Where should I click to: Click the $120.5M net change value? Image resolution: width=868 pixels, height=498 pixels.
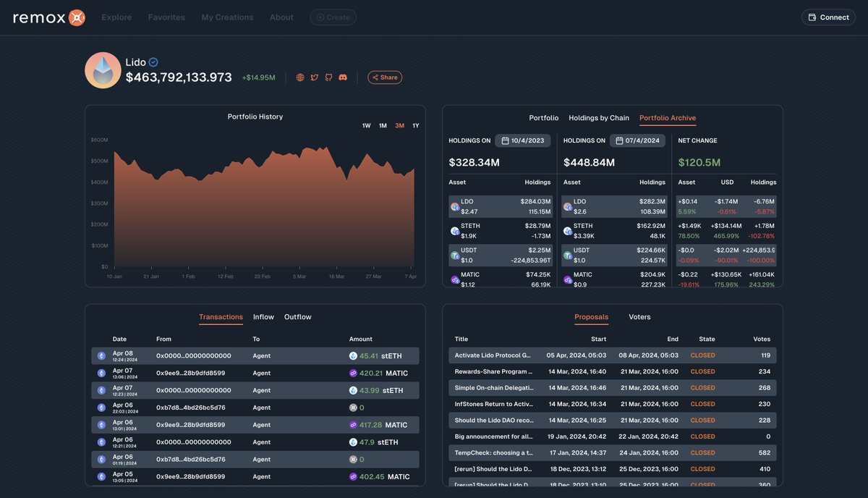click(699, 163)
